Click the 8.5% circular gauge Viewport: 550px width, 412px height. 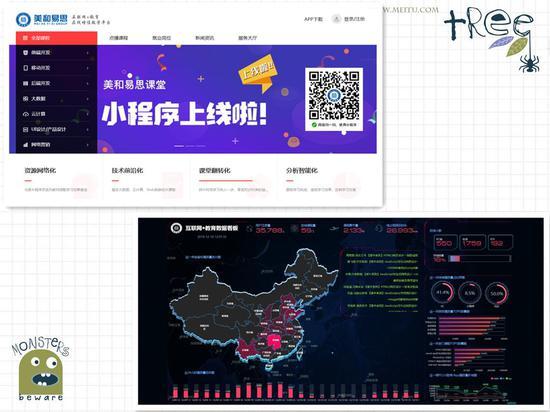click(x=469, y=293)
